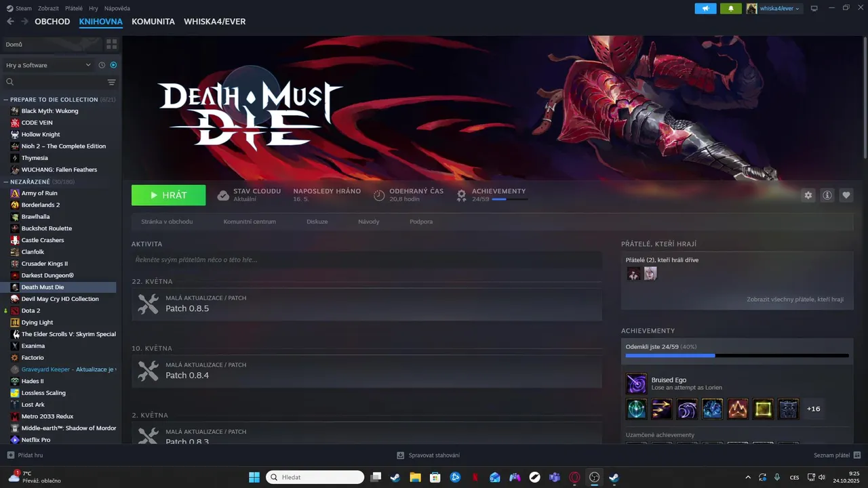Click the library search field
868x488 pixels.
pyautogui.click(x=54, y=82)
